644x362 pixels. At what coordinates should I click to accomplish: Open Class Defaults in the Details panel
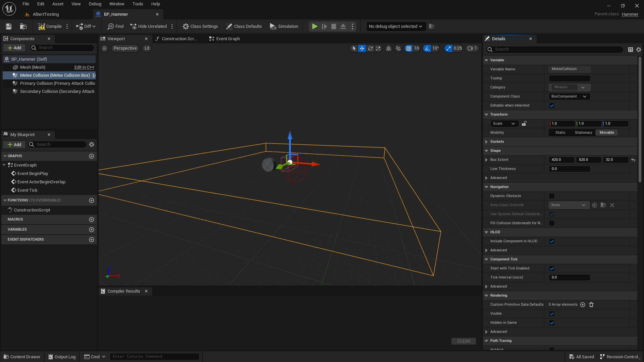[244, 26]
